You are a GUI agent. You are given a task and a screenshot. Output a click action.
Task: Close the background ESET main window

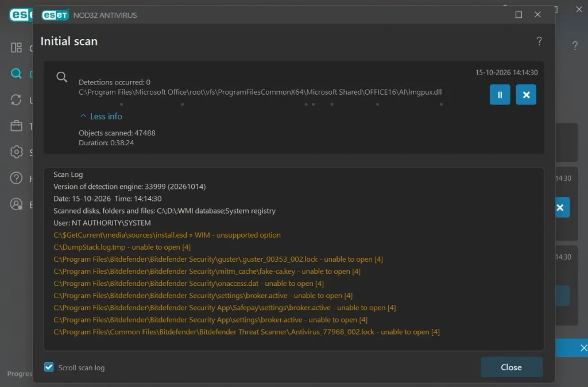(x=579, y=9)
